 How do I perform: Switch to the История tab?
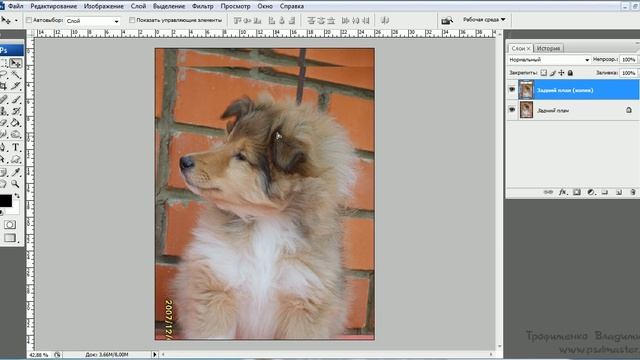click(548, 48)
